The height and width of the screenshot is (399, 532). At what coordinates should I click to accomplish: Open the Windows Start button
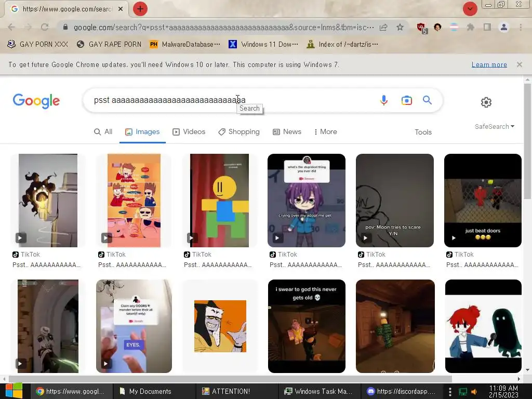(14, 391)
